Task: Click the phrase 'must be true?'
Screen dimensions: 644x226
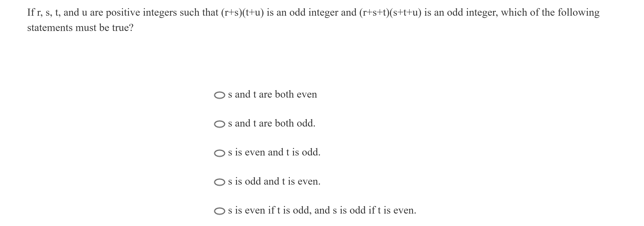Action: tap(104, 28)
